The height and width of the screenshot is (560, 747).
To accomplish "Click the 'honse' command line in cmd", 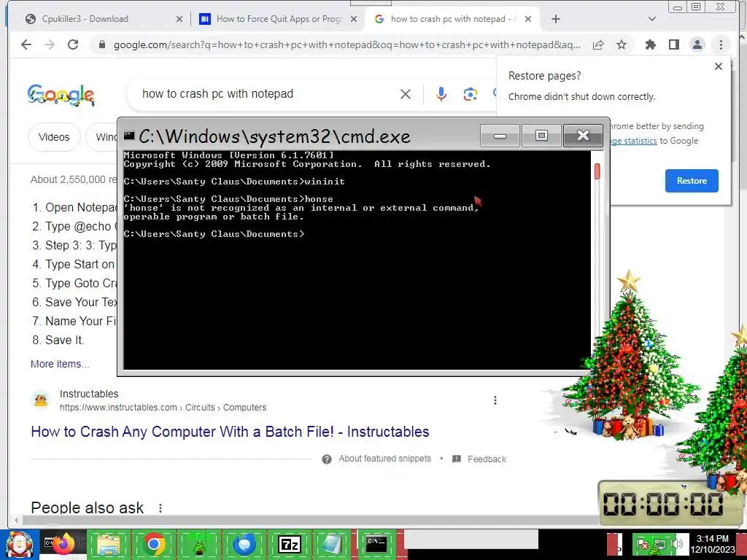I will (228, 199).
